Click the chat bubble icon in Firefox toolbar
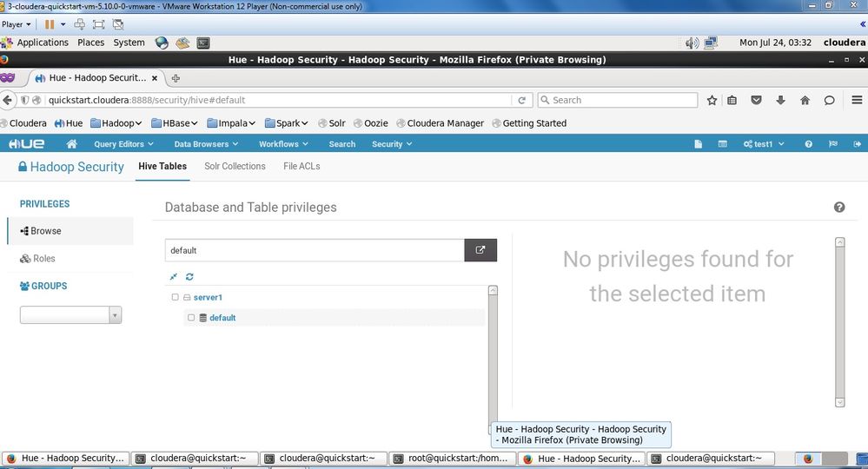Viewport: 868px width, 469px height. coord(829,100)
